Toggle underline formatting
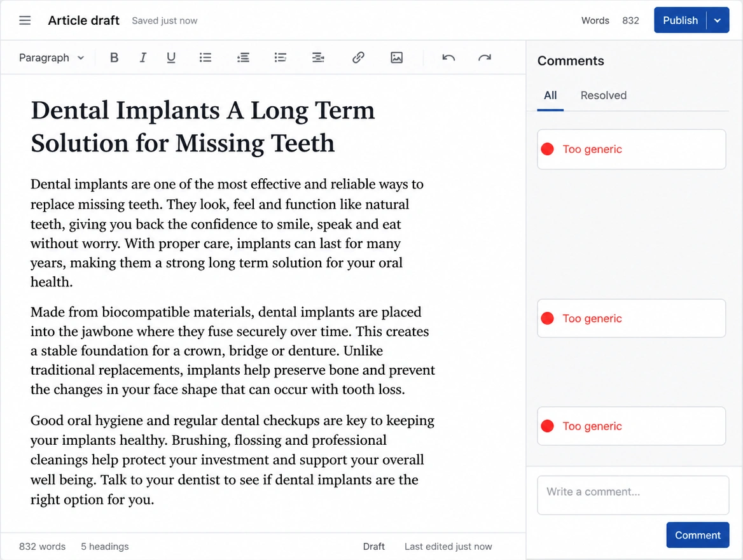The width and height of the screenshot is (743, 560). point(171,58)
